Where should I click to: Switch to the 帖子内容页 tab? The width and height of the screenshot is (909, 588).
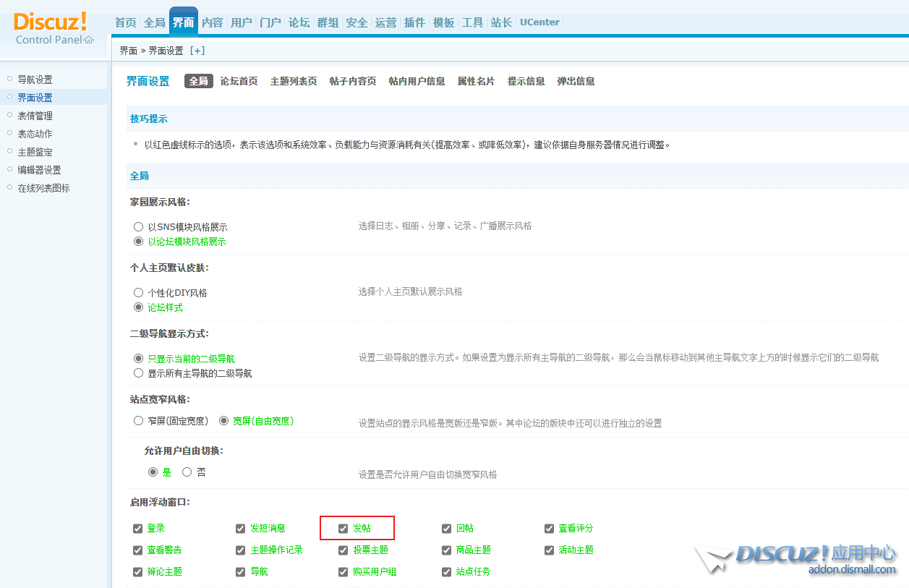point(352,82)
